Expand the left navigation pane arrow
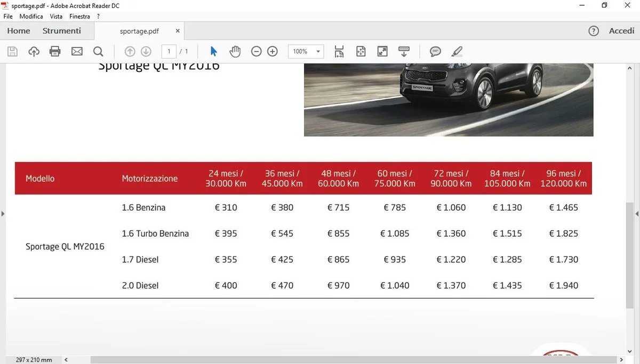This screenshot has width=640, height=364. click(x=3, y=214)
